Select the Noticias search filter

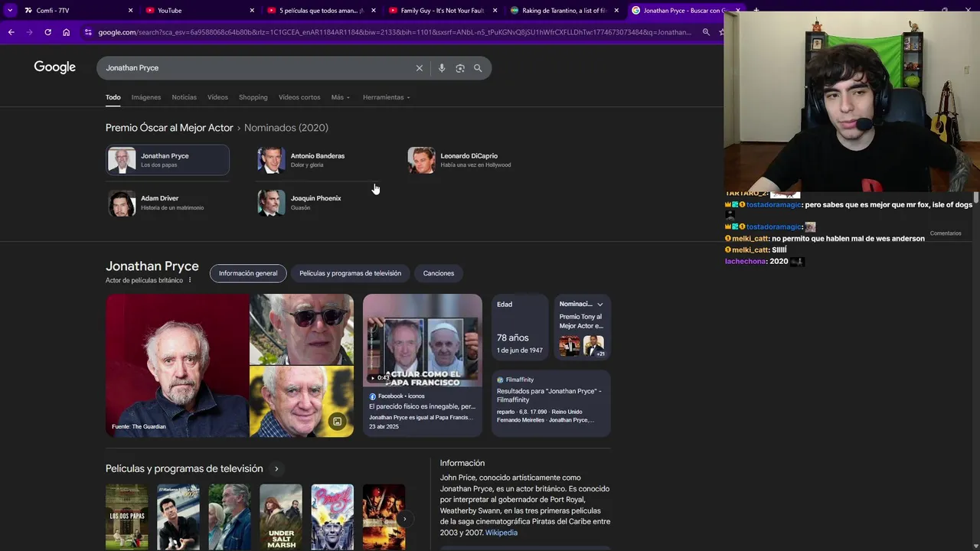click(185, 97)
